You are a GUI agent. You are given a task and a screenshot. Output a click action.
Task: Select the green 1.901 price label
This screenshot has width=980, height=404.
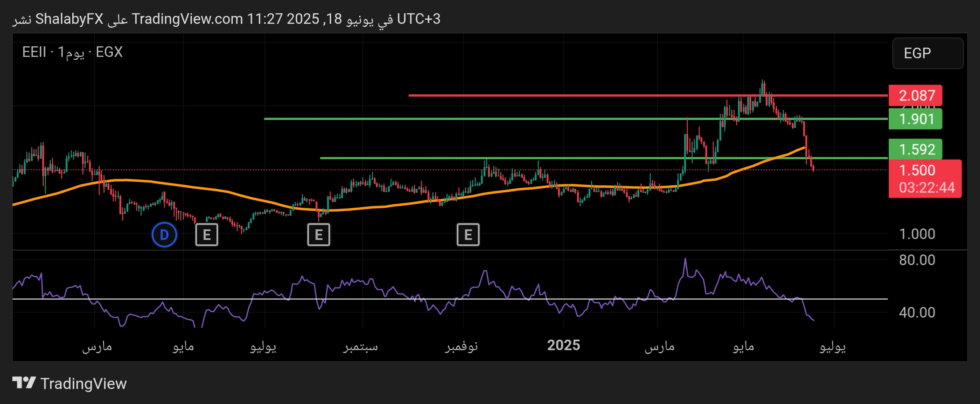coord(916,119)
